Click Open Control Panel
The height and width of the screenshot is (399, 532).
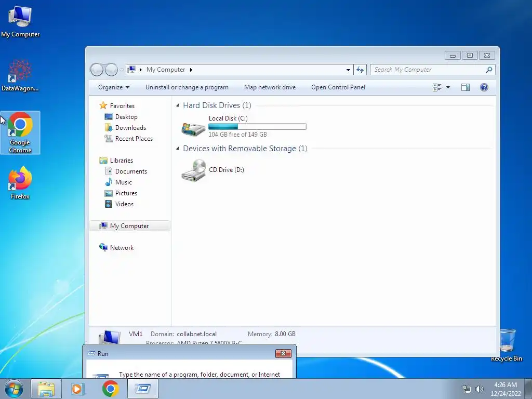coord(338,87)
